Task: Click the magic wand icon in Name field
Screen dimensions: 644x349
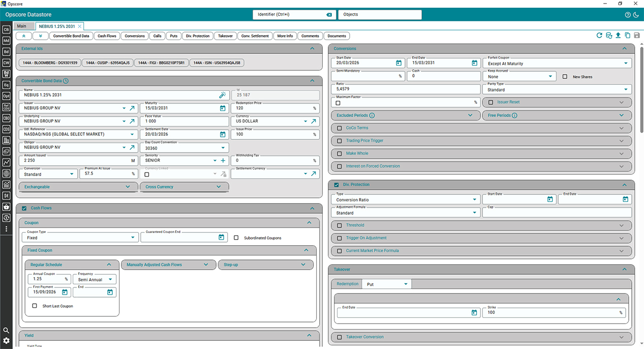Action: click(222, 95)
